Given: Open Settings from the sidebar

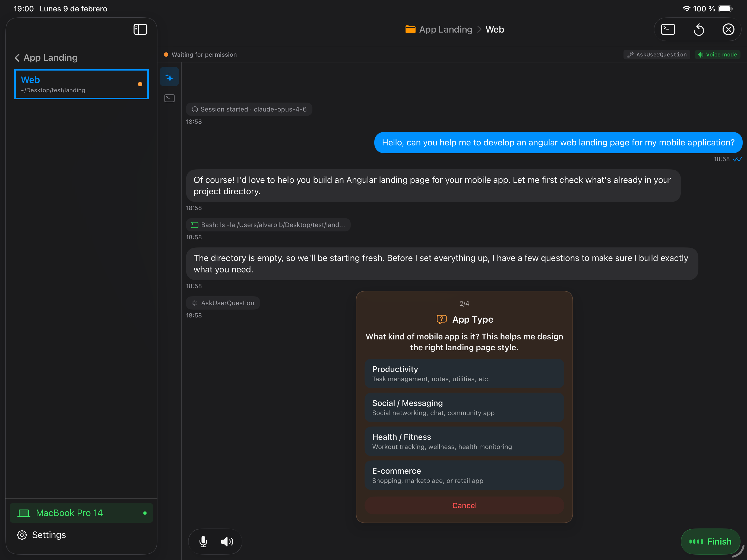Looking at the screenshot, I should point(48,535).
